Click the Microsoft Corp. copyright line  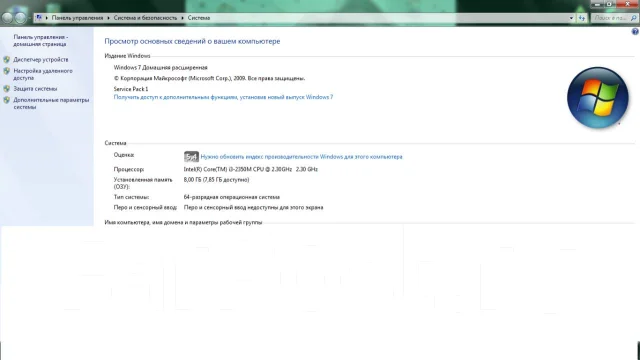click(x=209, y=78)
